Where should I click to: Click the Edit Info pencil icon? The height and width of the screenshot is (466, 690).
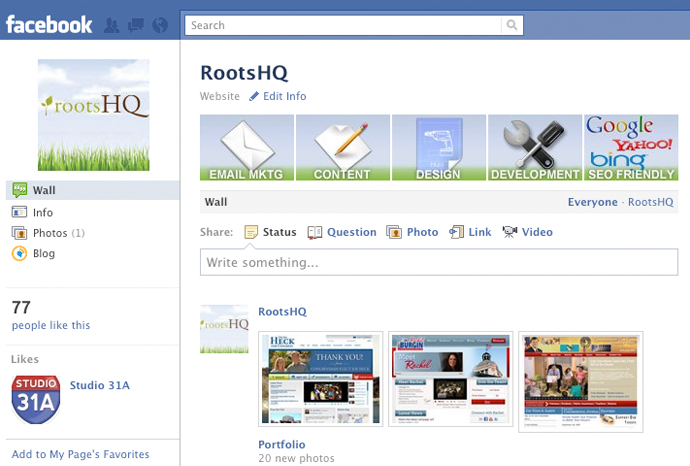(254, 96)
